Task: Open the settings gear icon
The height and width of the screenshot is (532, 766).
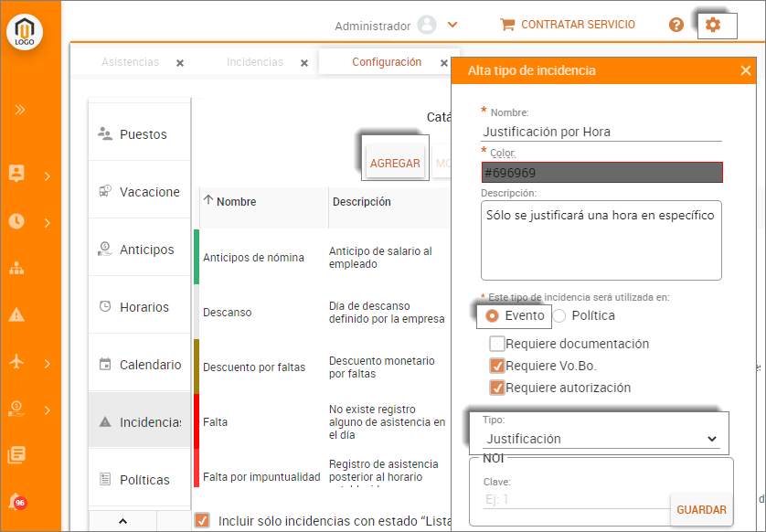Action: [713, 26]
